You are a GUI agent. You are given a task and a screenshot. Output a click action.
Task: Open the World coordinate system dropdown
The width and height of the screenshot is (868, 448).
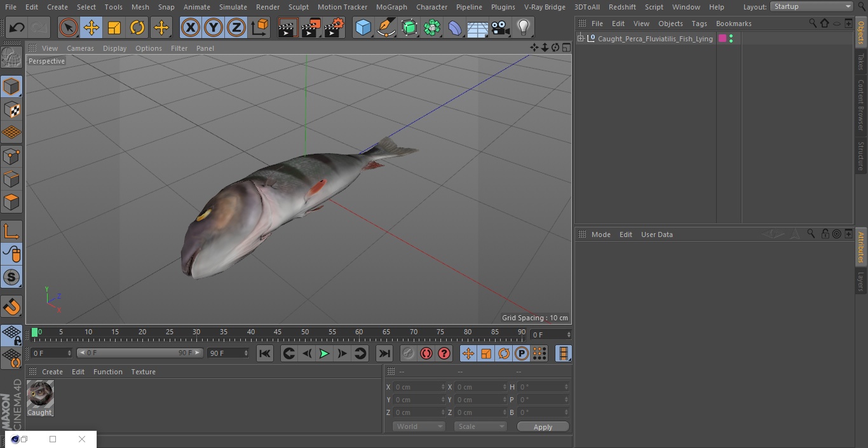point(419,426)
